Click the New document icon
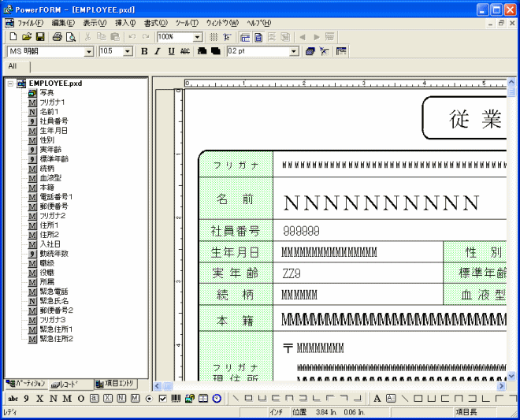The image size is (520, 420). click(13, 37)
